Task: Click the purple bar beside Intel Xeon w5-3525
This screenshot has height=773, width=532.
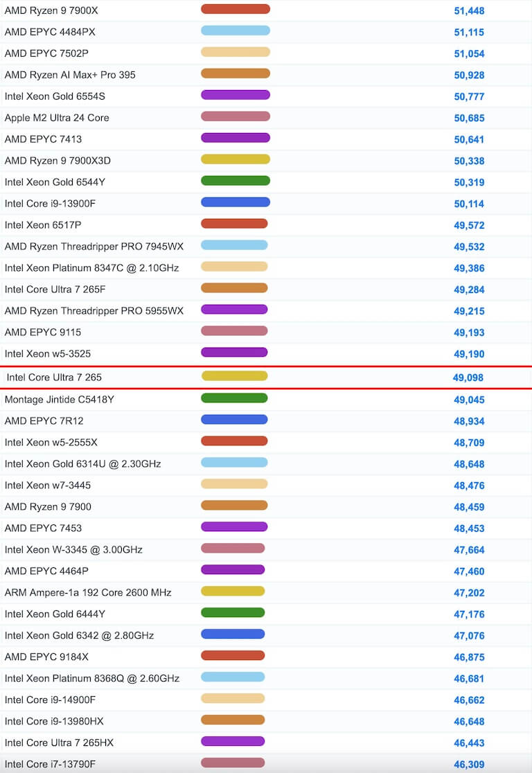Action: [234, 353]
